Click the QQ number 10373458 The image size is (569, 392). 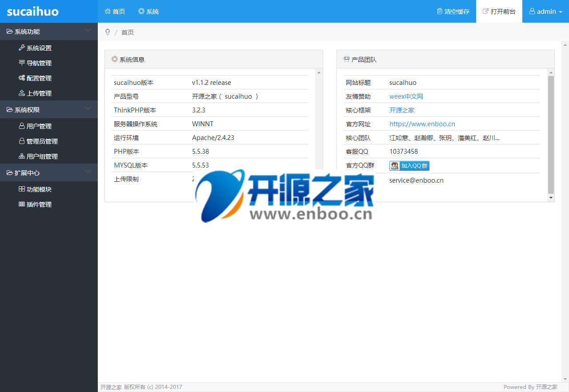click(404, 152)
